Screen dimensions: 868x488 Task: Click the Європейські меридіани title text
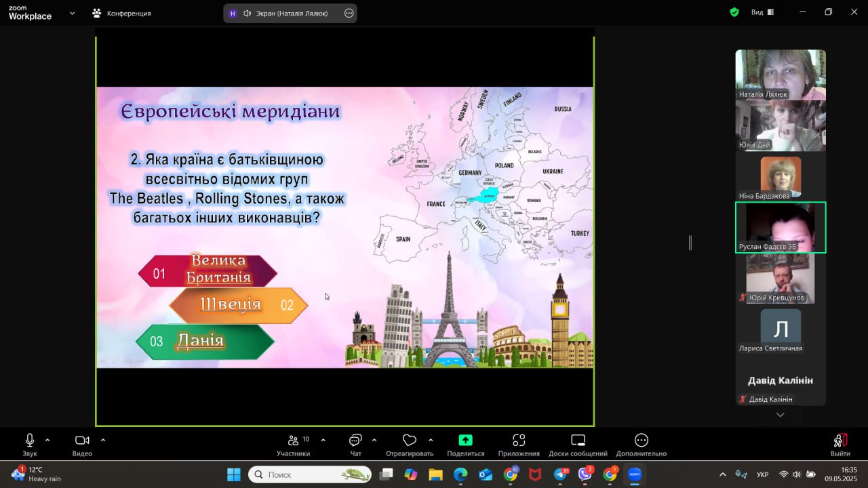point(231,111)
